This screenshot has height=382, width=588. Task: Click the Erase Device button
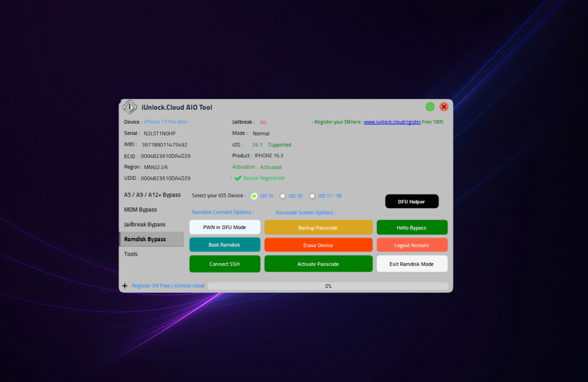[318, 245]
